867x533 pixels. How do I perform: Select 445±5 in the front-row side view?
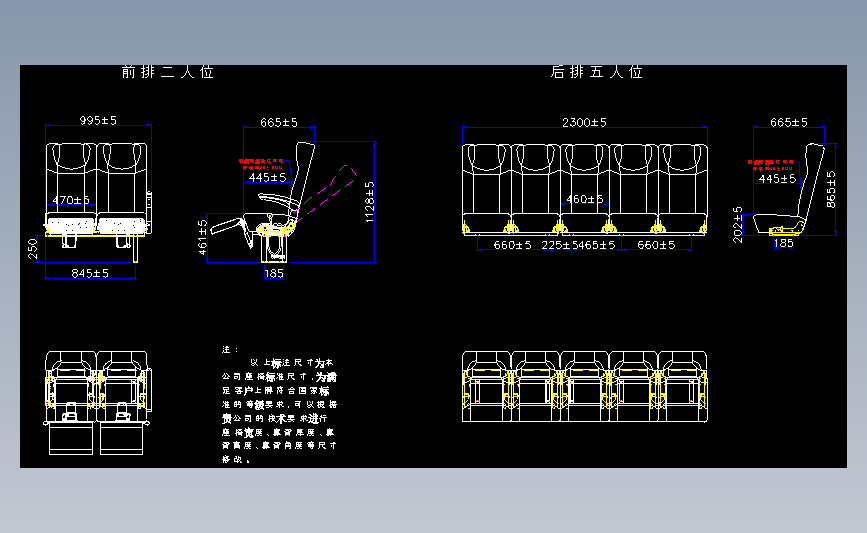pyautogui.click(x=268, y=177)
